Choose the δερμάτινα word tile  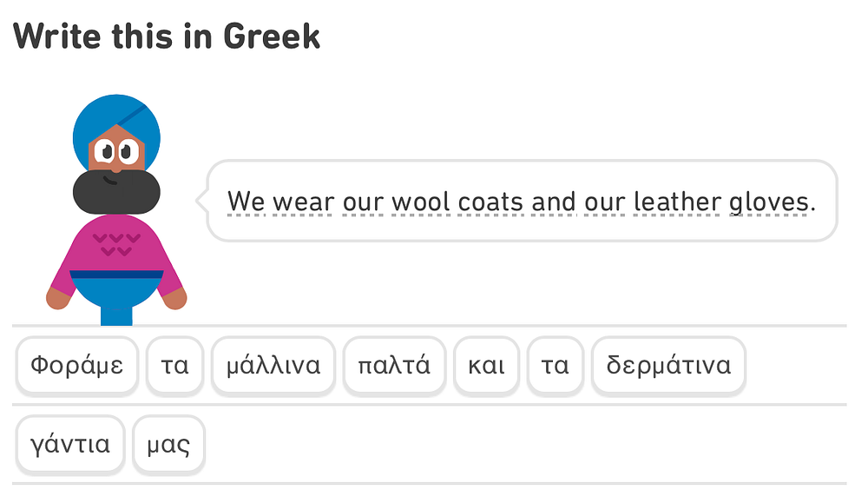[668, 366]
